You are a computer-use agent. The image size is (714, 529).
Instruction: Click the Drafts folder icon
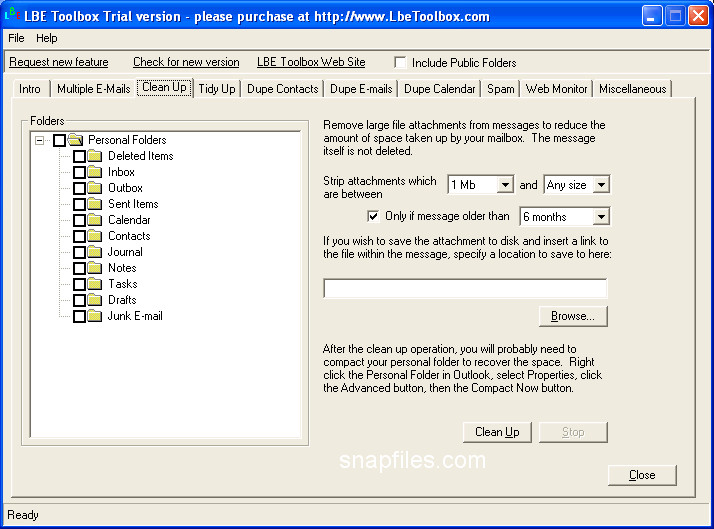[x=95, y=300]
